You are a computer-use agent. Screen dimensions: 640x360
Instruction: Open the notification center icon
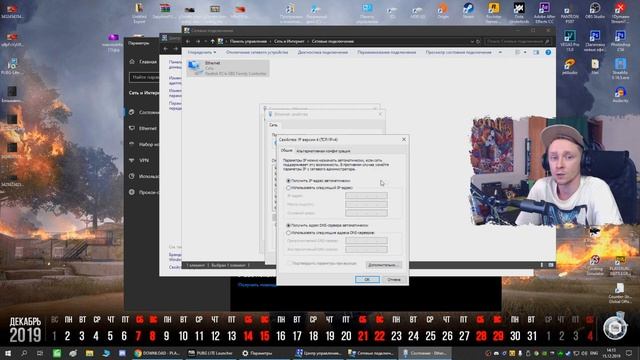[629, 353]
